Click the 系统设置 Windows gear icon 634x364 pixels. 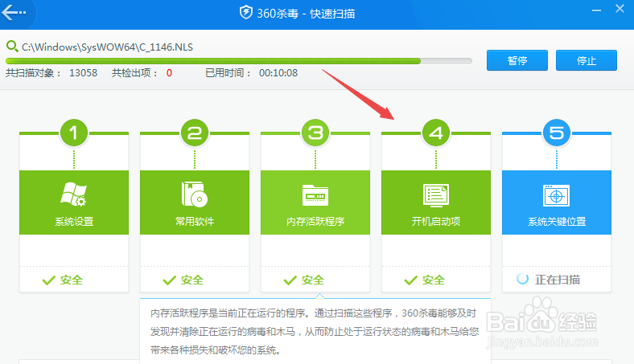coord(73,194)
